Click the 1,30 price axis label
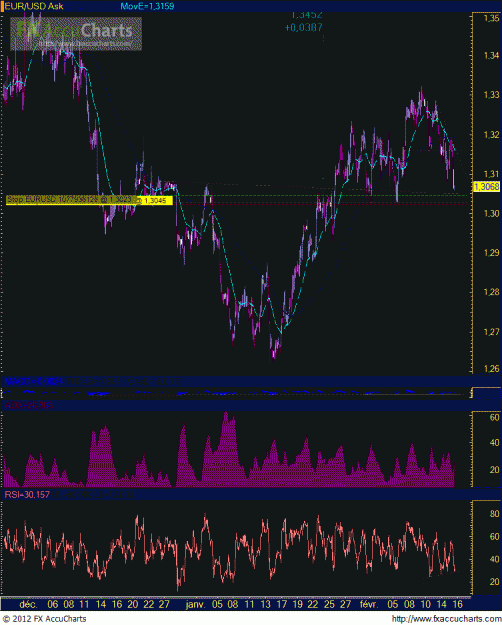502x625 pixels. click(491, 213)
